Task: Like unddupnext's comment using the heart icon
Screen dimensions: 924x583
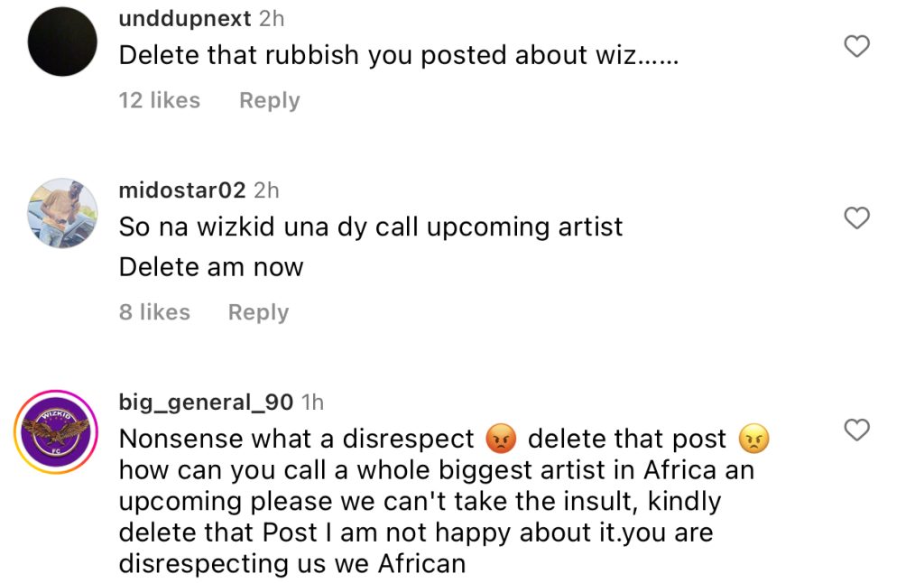Action: (855, 47)
